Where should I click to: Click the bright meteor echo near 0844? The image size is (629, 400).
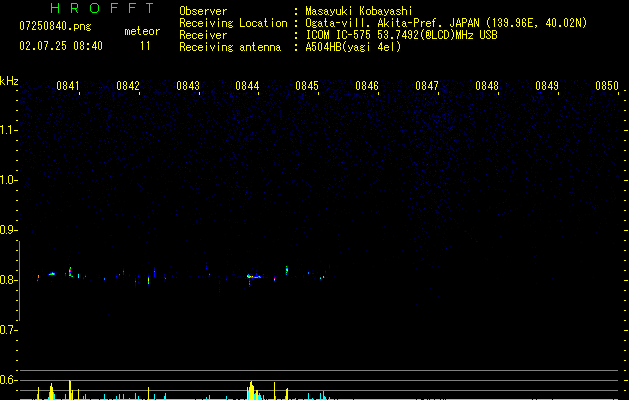[253, 276]
